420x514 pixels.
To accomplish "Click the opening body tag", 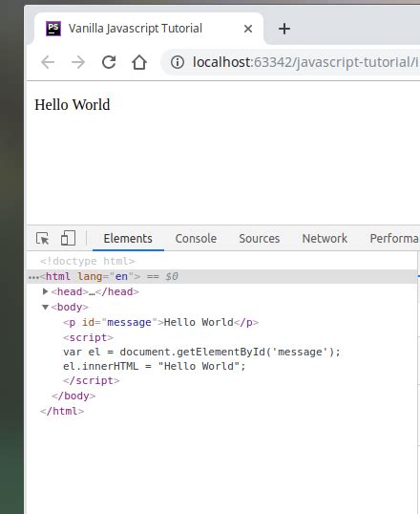I will tap(70, 307).
